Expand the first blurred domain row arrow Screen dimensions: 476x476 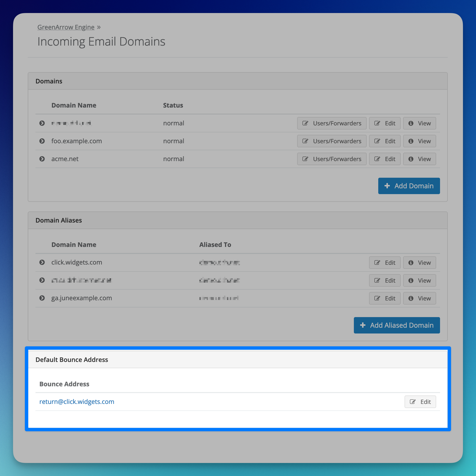pyautogui.click(x=42, y=123)
